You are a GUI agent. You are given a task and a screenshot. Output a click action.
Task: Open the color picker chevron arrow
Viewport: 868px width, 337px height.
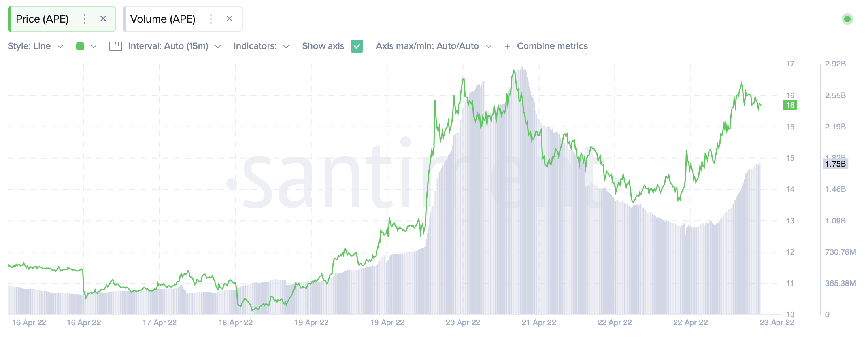[94, 46]
